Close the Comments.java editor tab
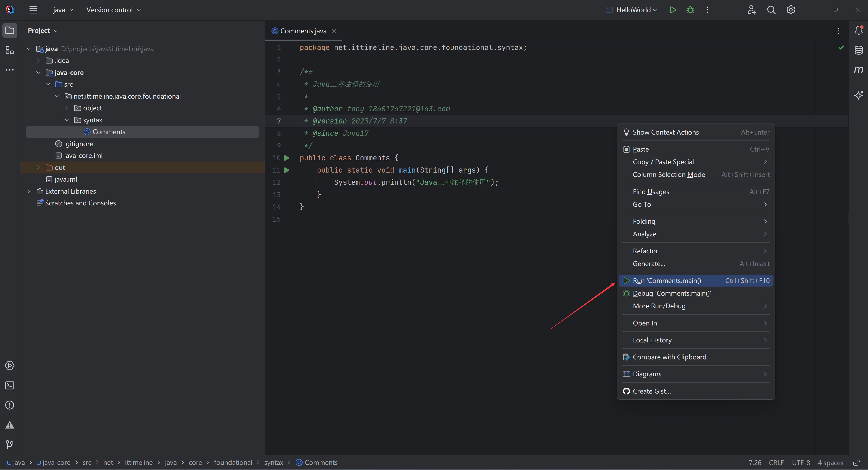 click(334, 31)
